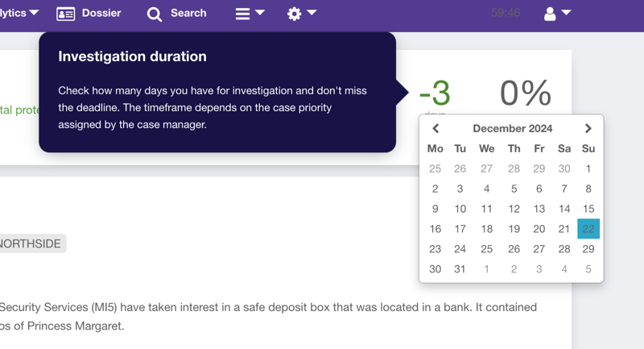This screenshot has width=644, height=349.
Task: Click the 0% progress indicator
Action: click(525, 93)
